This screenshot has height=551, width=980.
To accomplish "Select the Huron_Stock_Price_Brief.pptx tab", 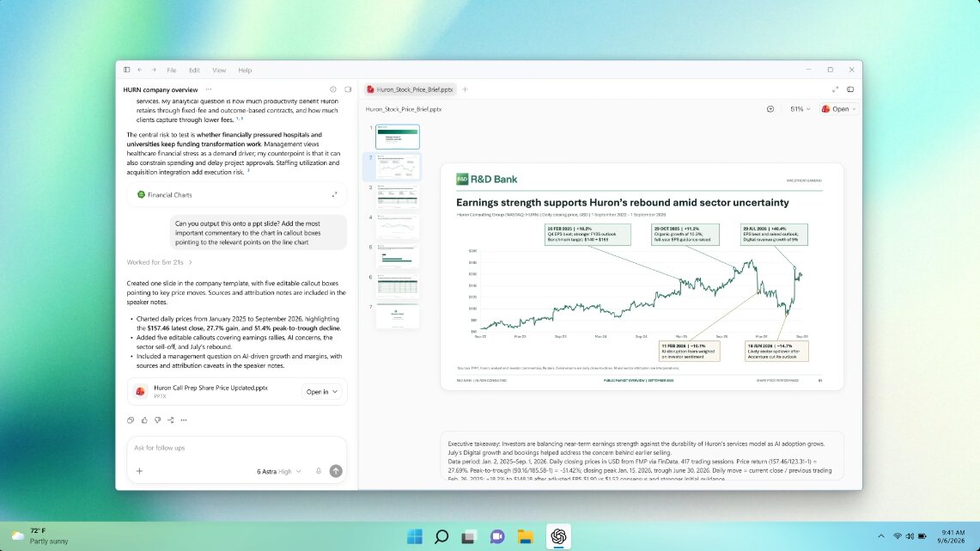I will (x=411, y=89).
